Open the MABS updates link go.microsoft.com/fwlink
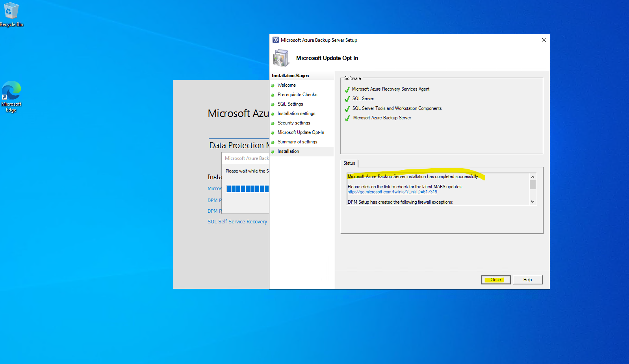The height and width of the screenshot is (364, 629). (x=392, y=192)
